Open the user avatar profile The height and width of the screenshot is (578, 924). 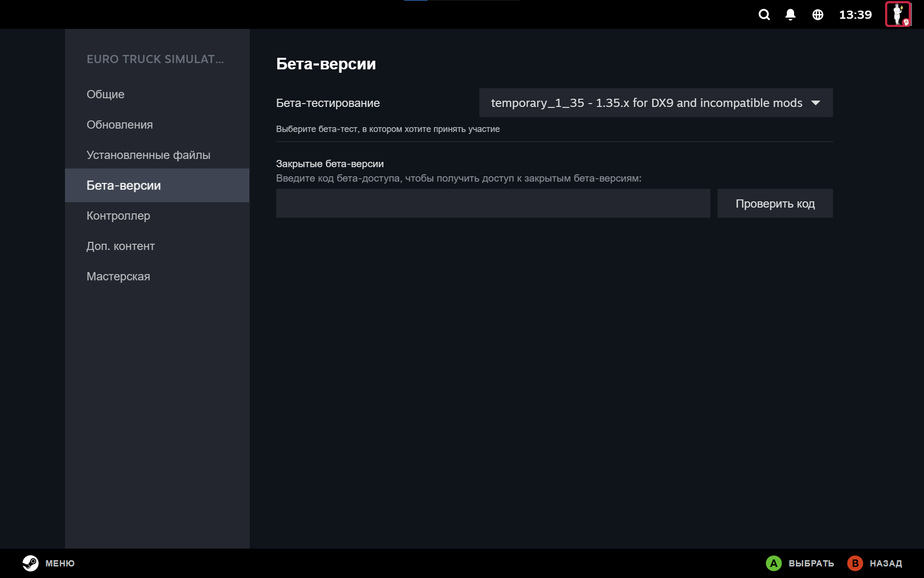click(x=898, y=14)
